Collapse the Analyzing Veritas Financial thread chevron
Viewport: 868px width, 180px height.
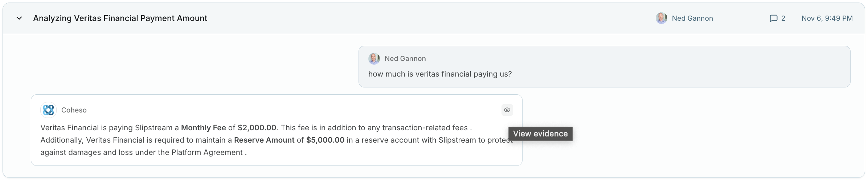(x=19, y=18)
